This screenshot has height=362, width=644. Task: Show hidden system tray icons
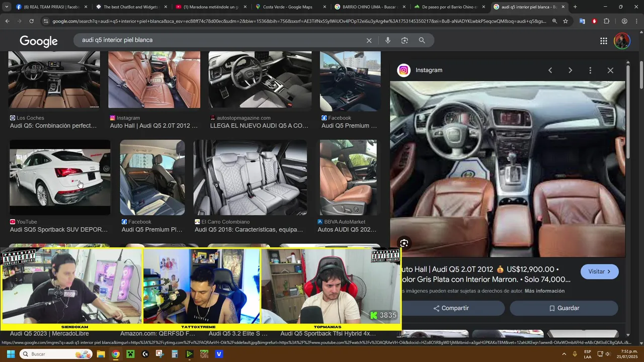pos(563,354)
